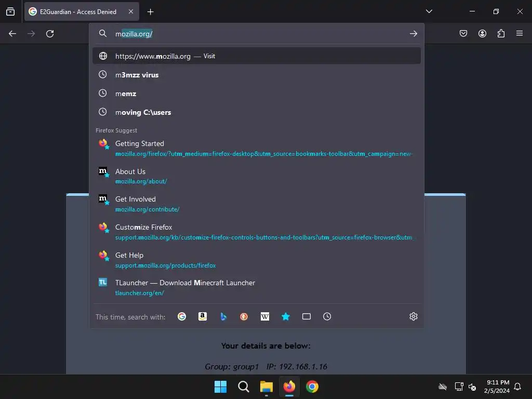The image size is (532, 399).
Task: Click 'Your details are below:' text
Action: point(265,345)
